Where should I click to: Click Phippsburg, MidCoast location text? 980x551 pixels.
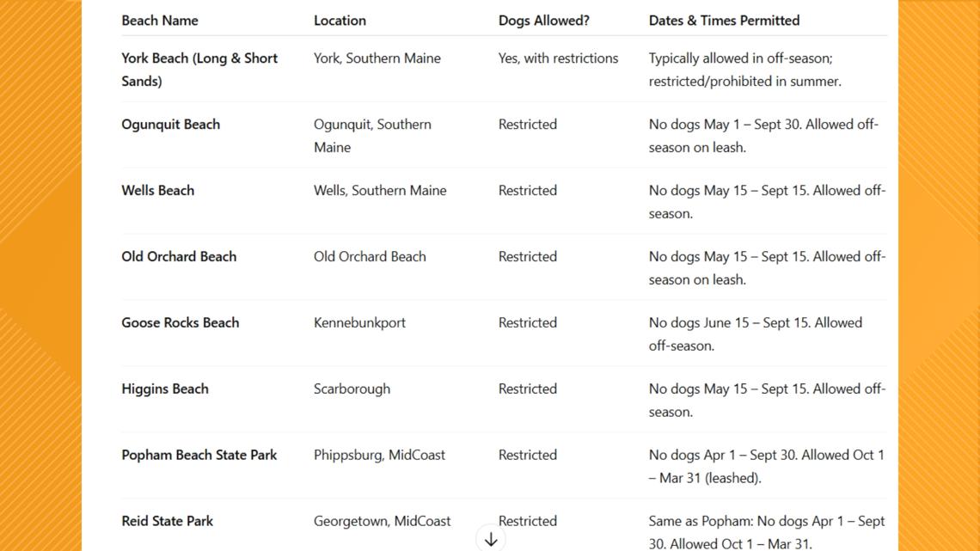(x=379, y=456)
